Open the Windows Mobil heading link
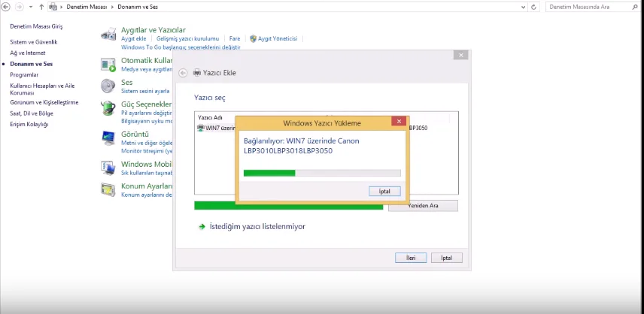This screenshot has width=644, height=314. [147, 164]
